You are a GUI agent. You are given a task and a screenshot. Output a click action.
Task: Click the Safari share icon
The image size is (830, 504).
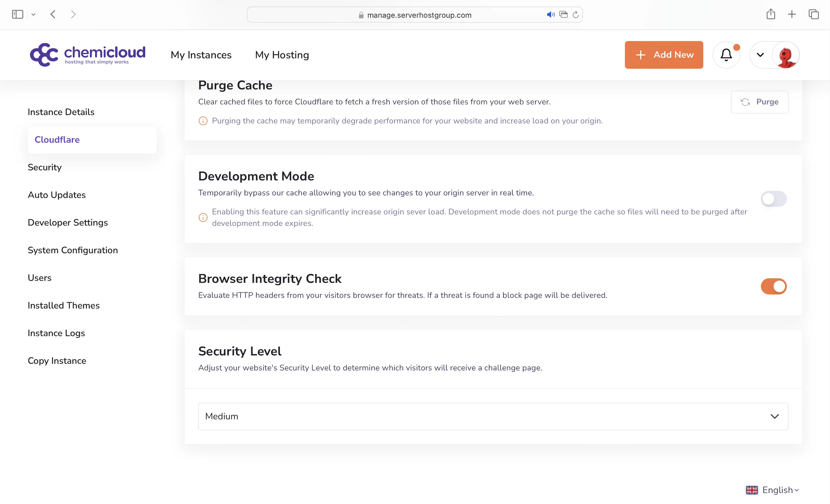pyautogui.click(x=771, y=14)
